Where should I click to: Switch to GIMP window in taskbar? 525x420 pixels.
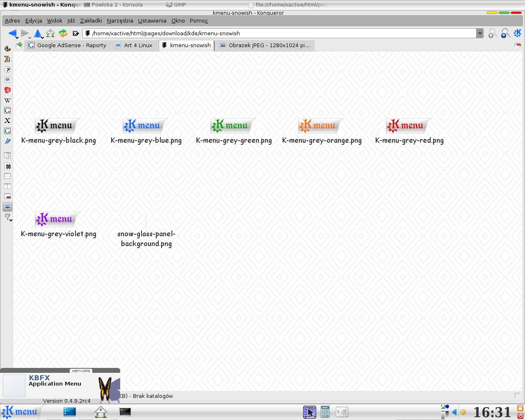click(x=176, y=5)
